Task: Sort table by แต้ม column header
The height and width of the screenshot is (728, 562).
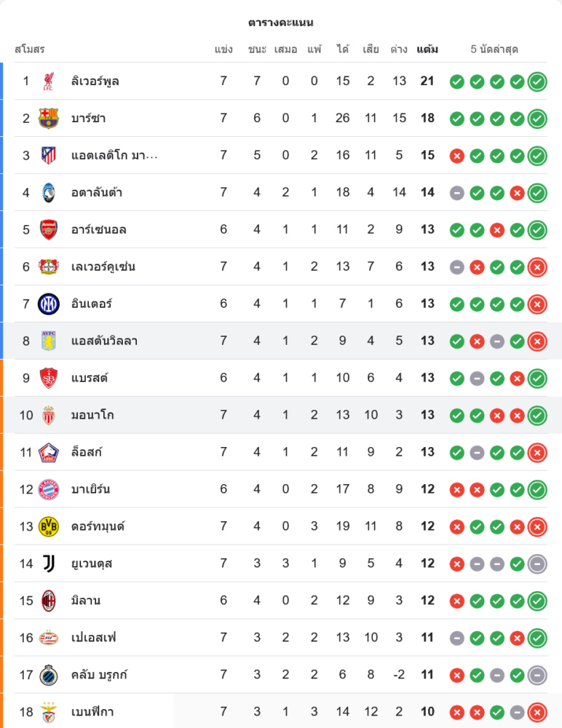Action: 427,50
